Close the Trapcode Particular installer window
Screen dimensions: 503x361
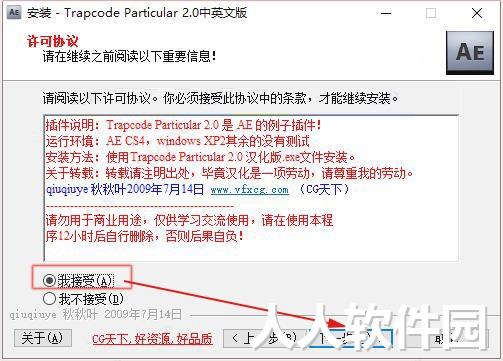click(x=477, y=13)
